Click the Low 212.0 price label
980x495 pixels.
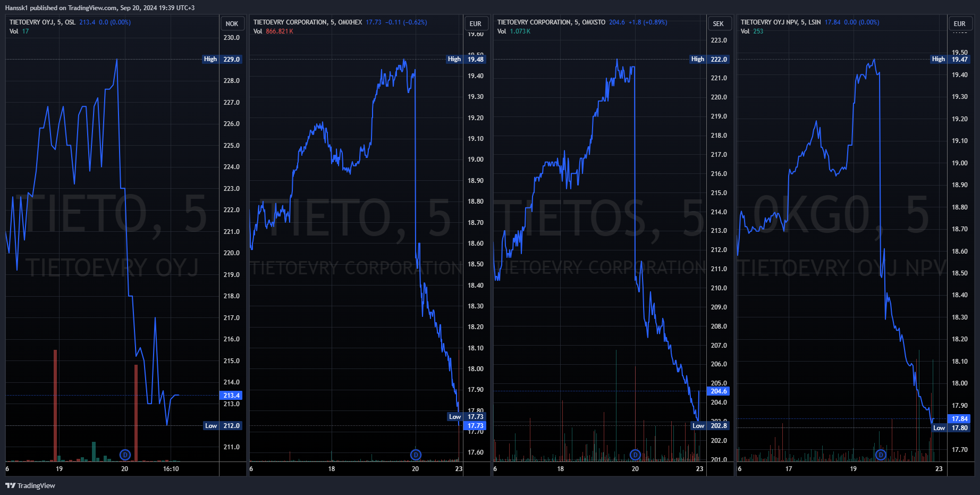[x=223, y=426]
